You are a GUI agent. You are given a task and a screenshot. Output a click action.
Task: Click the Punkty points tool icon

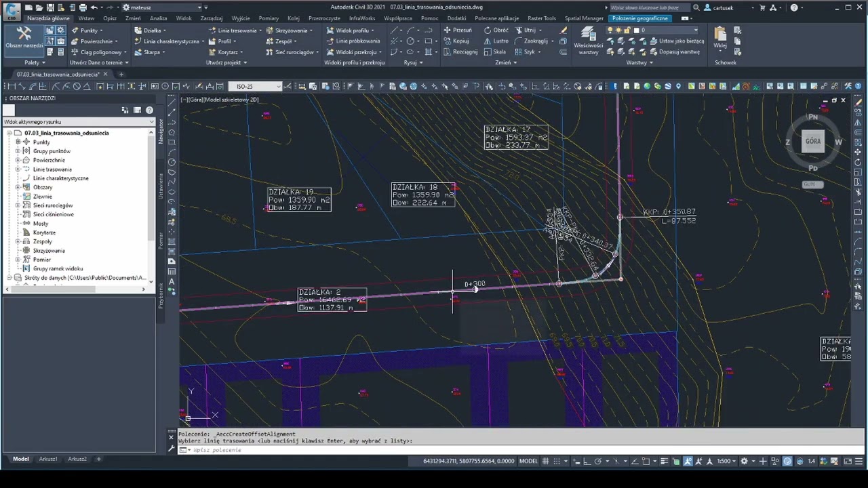coord(75,30)
